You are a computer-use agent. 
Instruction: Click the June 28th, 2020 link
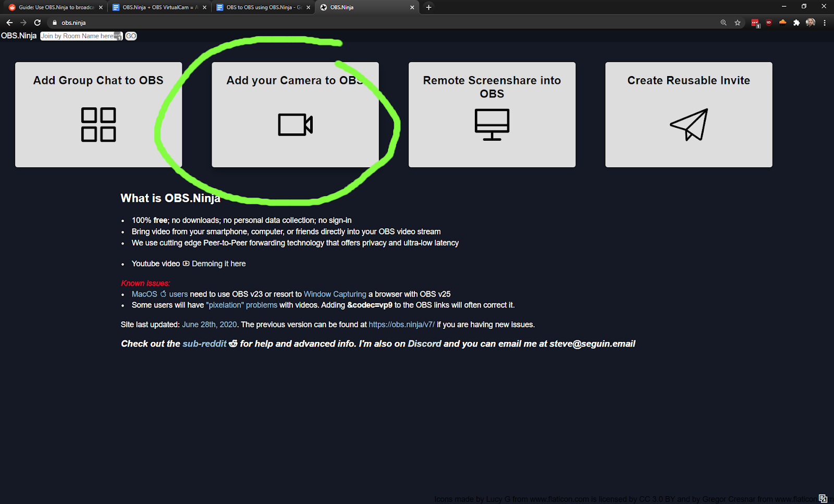click(209, 324)
